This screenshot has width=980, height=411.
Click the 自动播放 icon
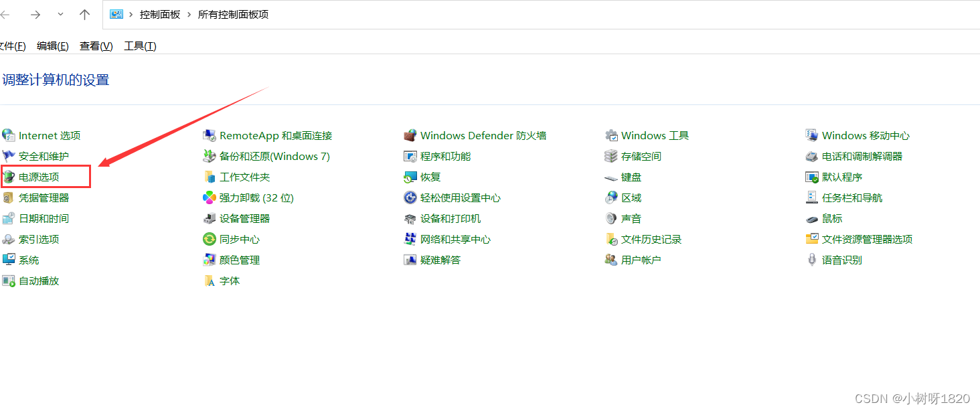[9, 280]
